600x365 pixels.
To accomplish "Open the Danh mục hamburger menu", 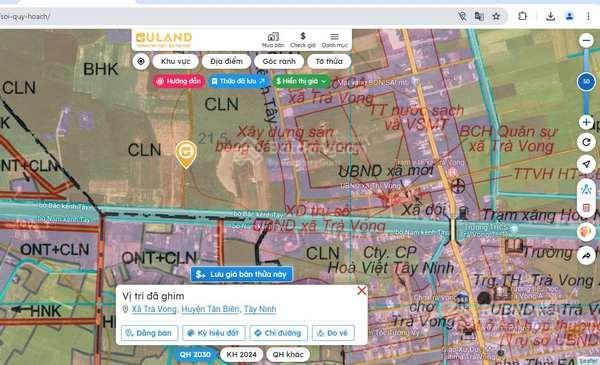I will tap(334, 40).
